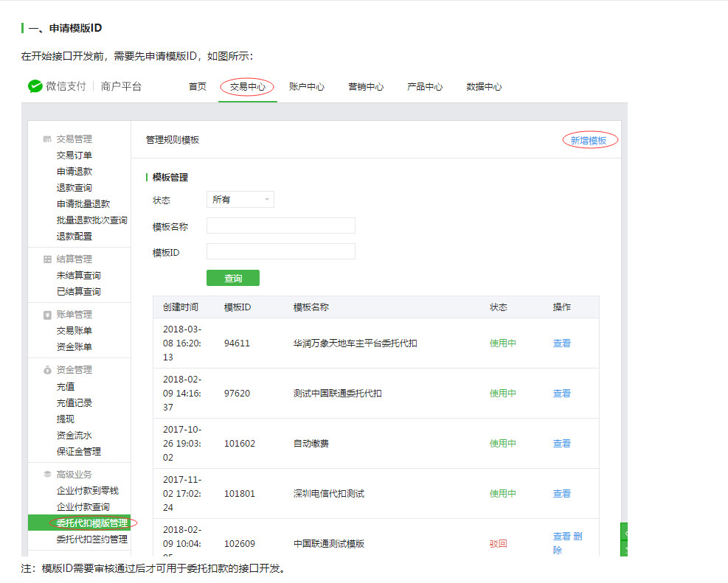Select 未结算查询 in sidebar
The image size is (728, 583).
click(x=78, y=276)
